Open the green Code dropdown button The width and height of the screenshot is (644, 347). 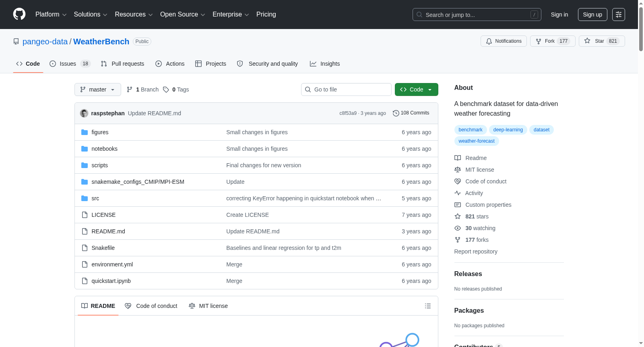click(x=417, y=89)
